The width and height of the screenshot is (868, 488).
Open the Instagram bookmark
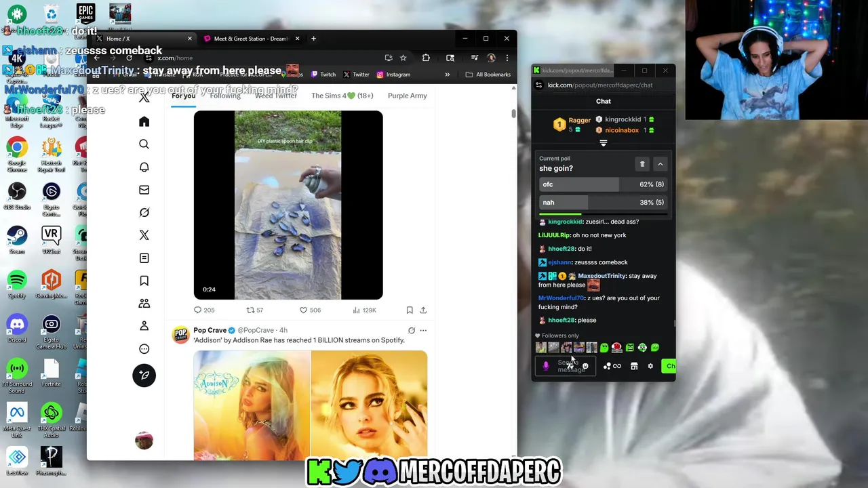click(393, 75)
